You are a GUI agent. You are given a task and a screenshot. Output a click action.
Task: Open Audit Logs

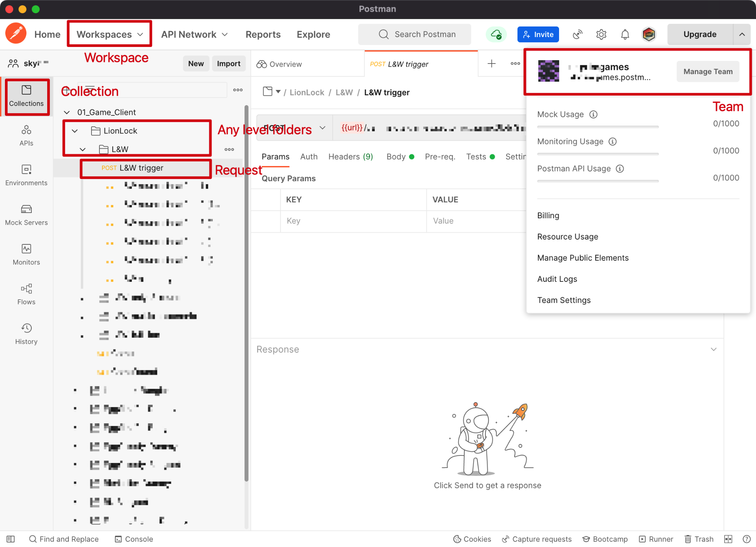557,279
